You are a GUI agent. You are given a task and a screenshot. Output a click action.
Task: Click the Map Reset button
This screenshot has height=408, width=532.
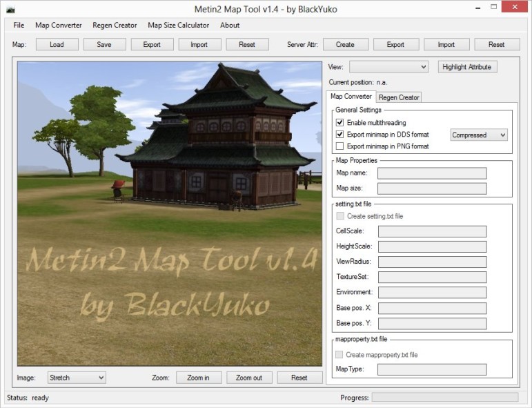pos(247,44)
